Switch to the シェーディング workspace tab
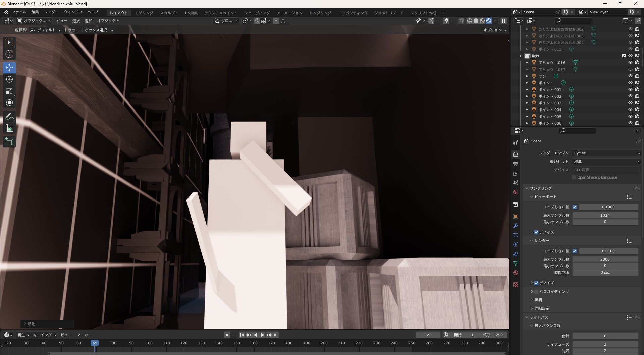644x355 pixels. pyautogui.click(x=257, y=13)
